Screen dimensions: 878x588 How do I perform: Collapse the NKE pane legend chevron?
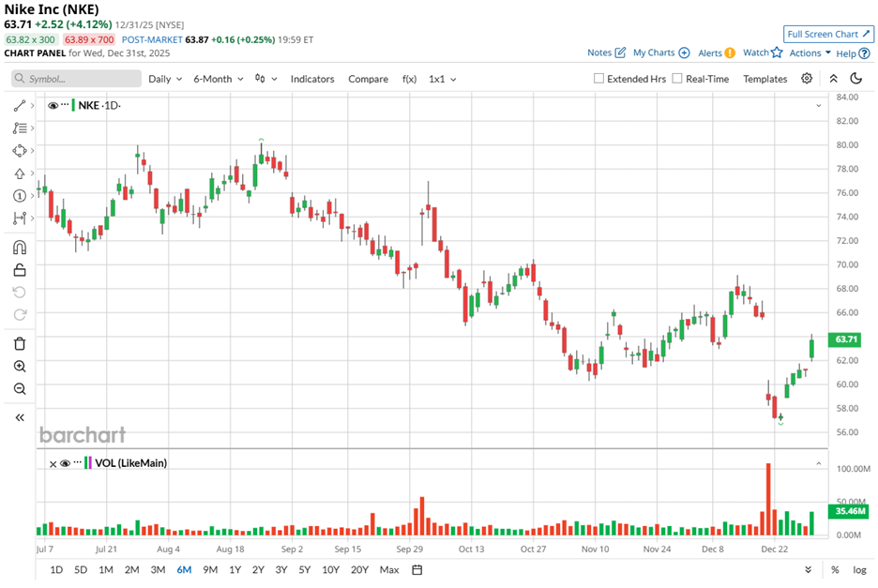819,105
